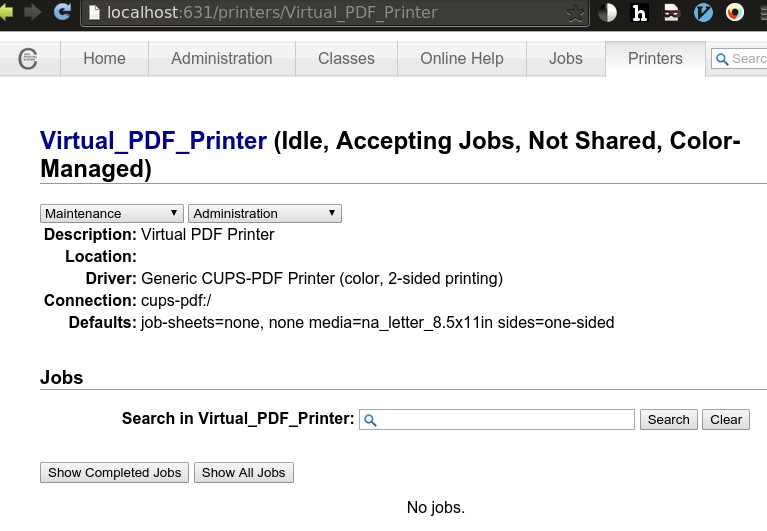Click the CUPS logo icon
The width and height of the screenshot is (767, 531).
coord(28,59)
